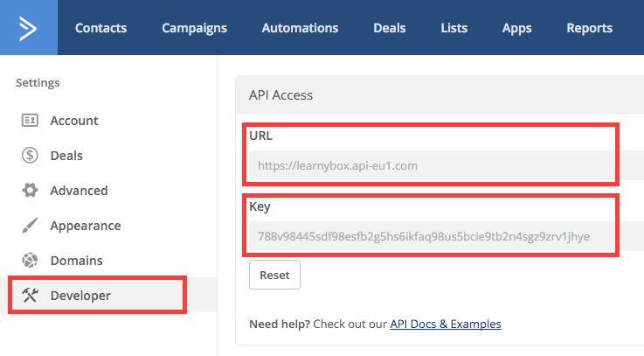This screenshot has width=644, height=356.
Task: Open the Contacts menu
Action: pos(101,28)
